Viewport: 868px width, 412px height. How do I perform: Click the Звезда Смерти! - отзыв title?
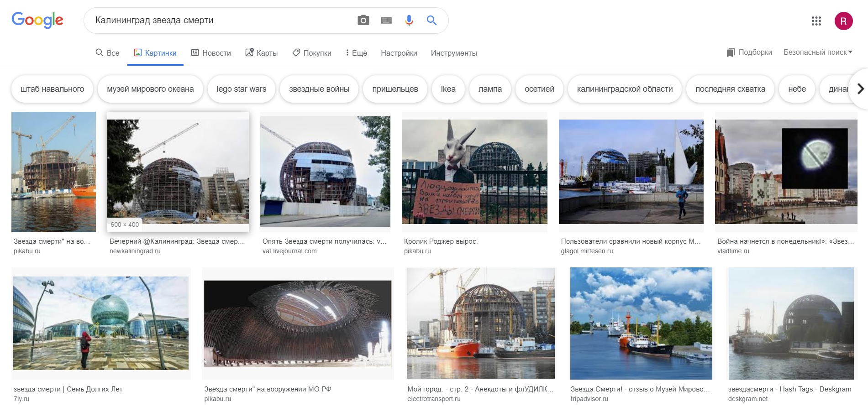coord(640,389)
